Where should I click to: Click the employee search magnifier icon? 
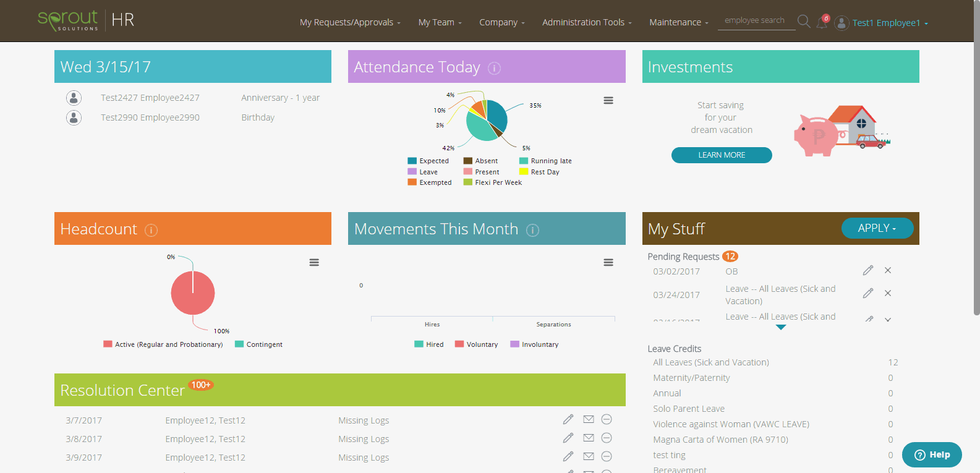pos(804,21)
